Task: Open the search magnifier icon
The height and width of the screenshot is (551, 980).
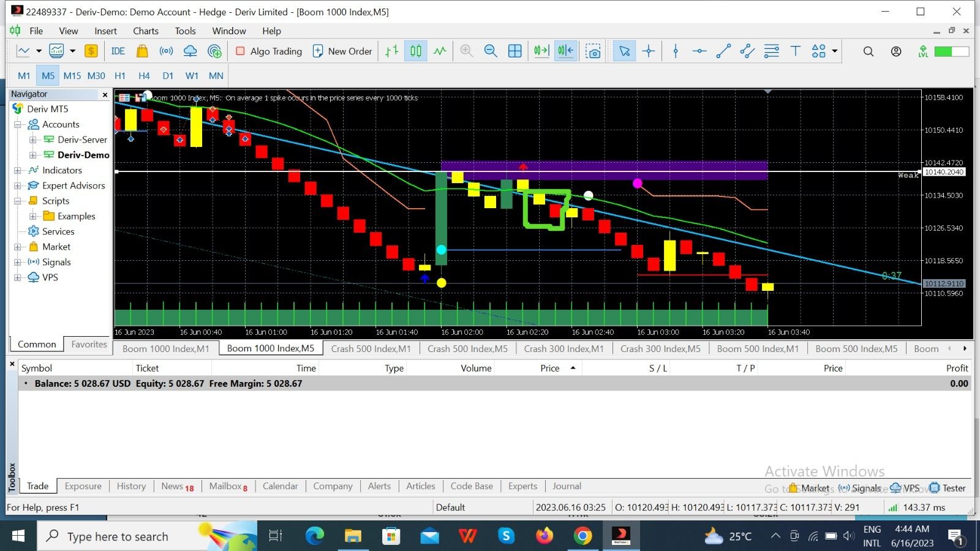Action: pos(869,51)
